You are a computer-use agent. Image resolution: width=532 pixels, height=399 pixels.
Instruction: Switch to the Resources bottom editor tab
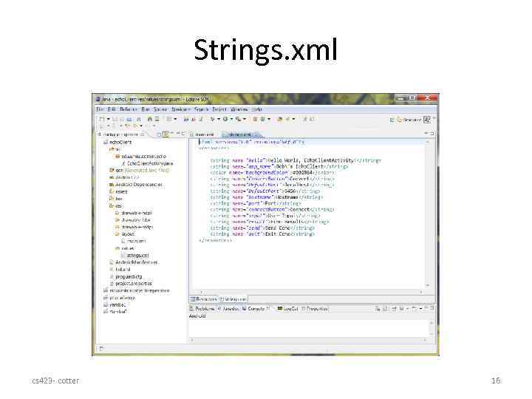(203, 299)
